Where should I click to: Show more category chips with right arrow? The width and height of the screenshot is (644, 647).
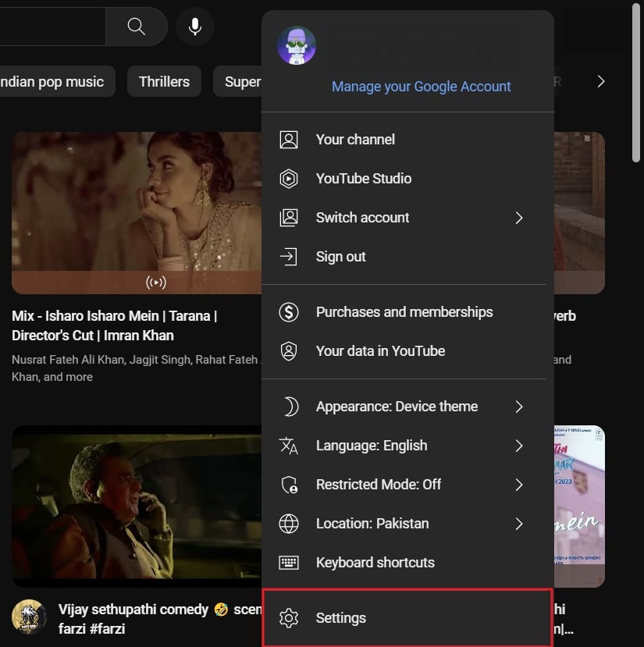pyautogui.click(x=601, y=82)
